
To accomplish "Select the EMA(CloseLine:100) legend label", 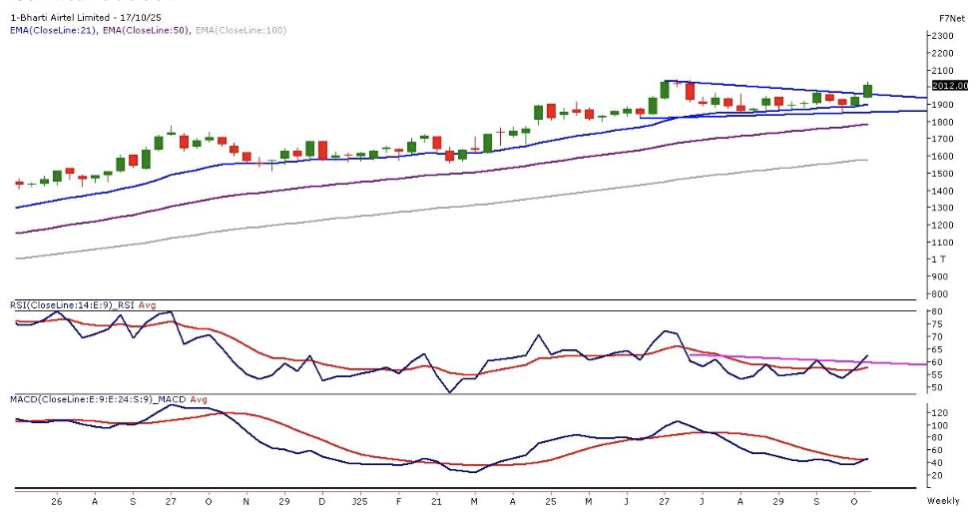I will 243,30.
